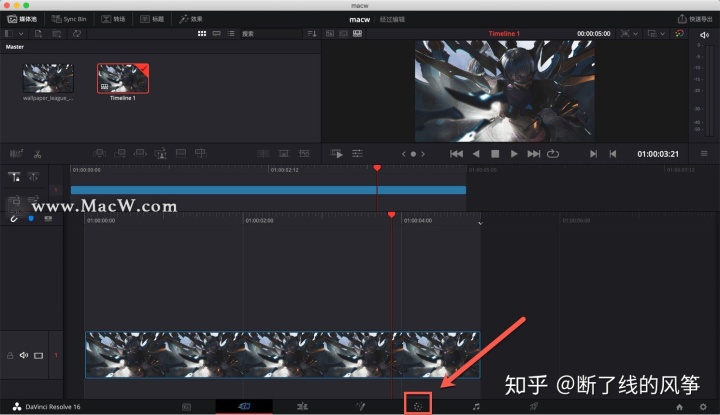Click the media pool search field
Screen dimensions: 720x415
click(271, 34)
